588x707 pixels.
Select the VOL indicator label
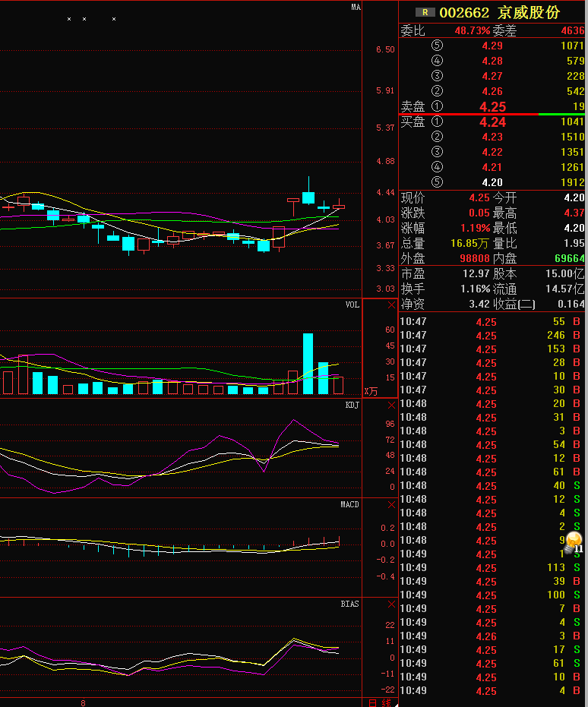(x=352, y=305)
